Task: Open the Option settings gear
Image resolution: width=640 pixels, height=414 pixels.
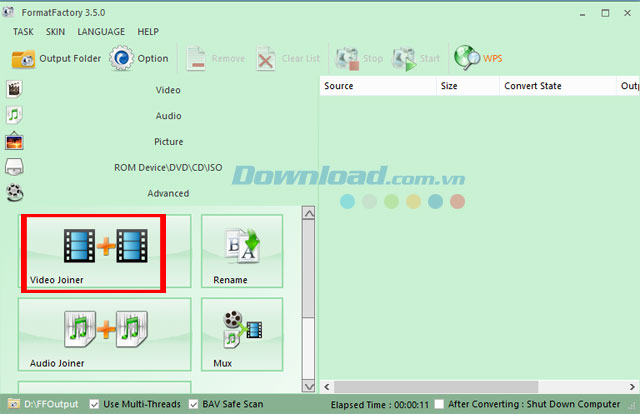Action: [x=139, y=58]
